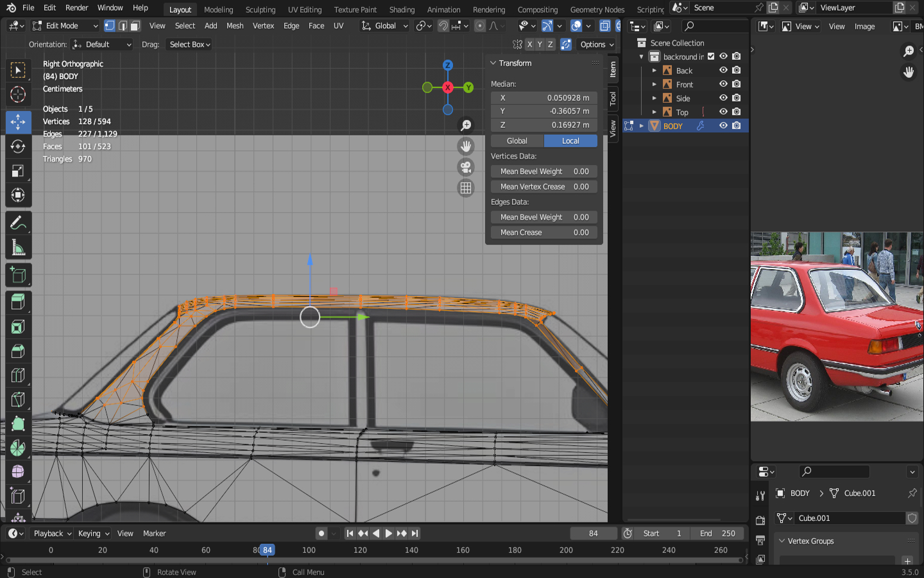
Task: Switch to the Sculpting workspace tab
Action: pyautogui.click(x=260, y=10)
